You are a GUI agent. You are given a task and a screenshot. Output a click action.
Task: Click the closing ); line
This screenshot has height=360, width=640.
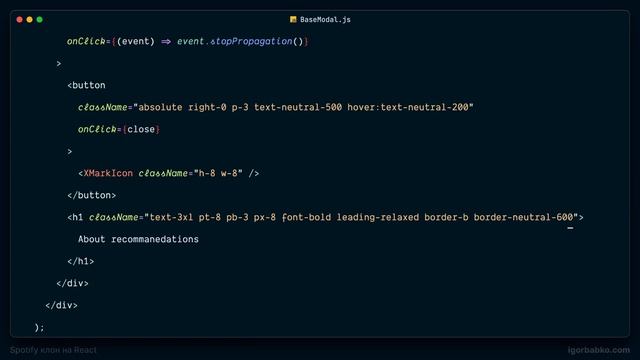(x=39, y=328)
